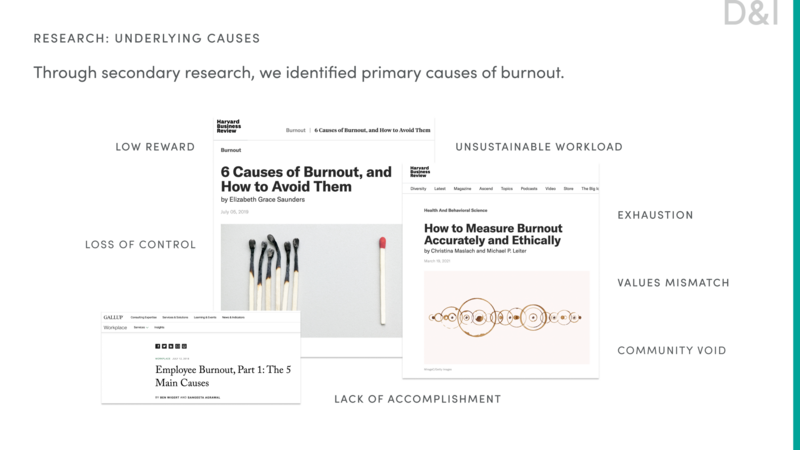
Task: Open the Magazine tab in HBR navigation
Action: pyautogui.click(x=462, y=189)
